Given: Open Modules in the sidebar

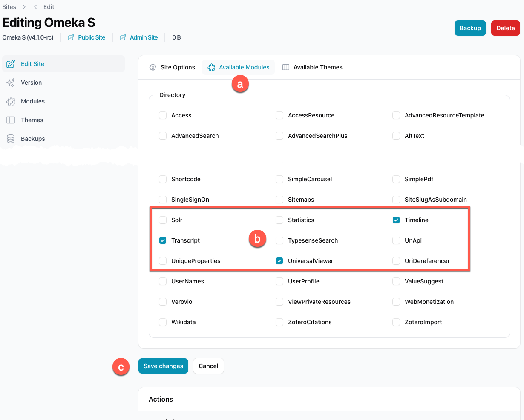Looking at the screenshot, I should click(64, 101).
